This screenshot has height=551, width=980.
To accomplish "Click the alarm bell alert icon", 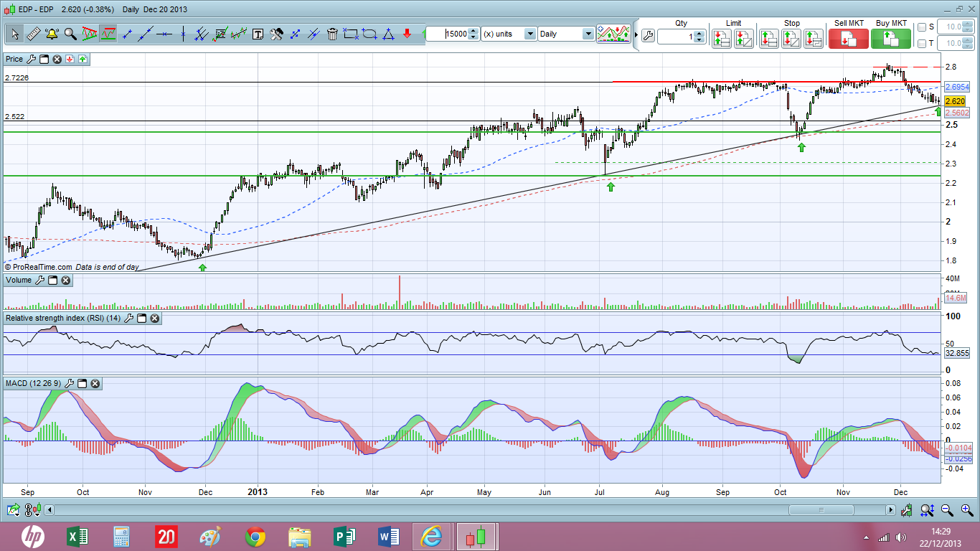I will [52, 34].
